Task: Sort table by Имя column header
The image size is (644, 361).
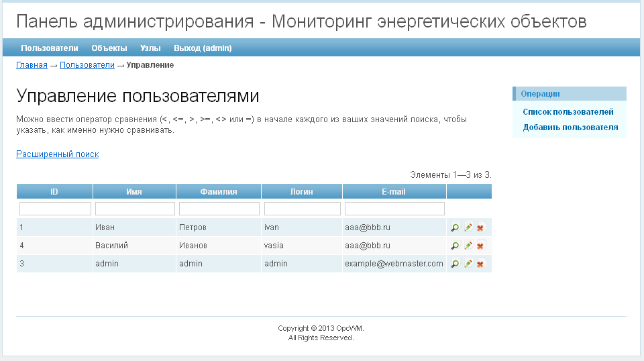Action: tap(134, 192)
